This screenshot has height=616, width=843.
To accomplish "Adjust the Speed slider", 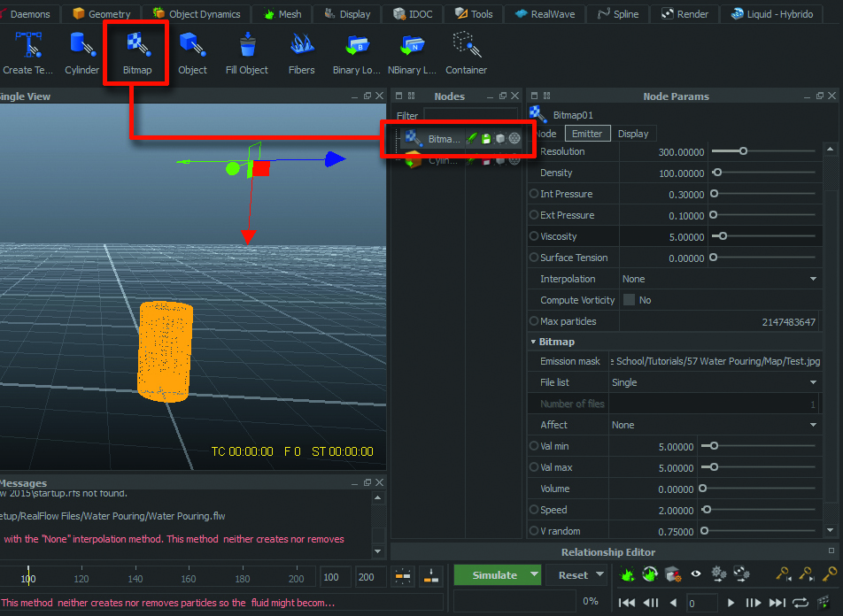I will click(758, 510).
